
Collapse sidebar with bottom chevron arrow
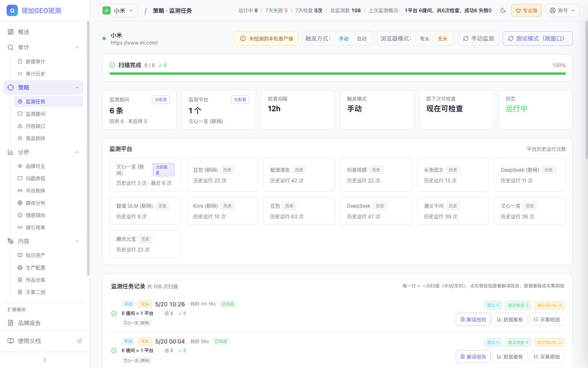45,360
